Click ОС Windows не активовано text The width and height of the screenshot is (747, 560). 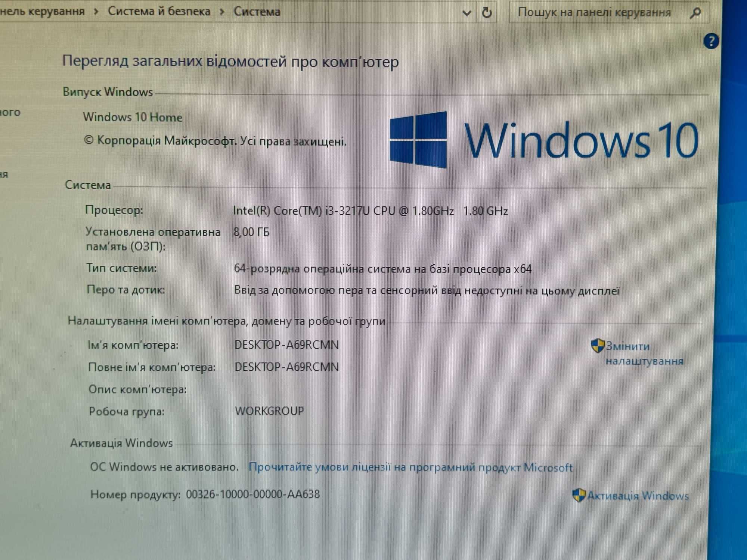[x=164, y=467]
